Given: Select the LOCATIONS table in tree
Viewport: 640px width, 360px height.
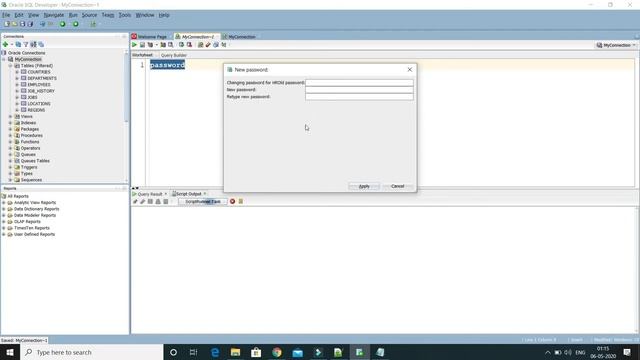Looking at the screenshot, I should click(39, 104).
